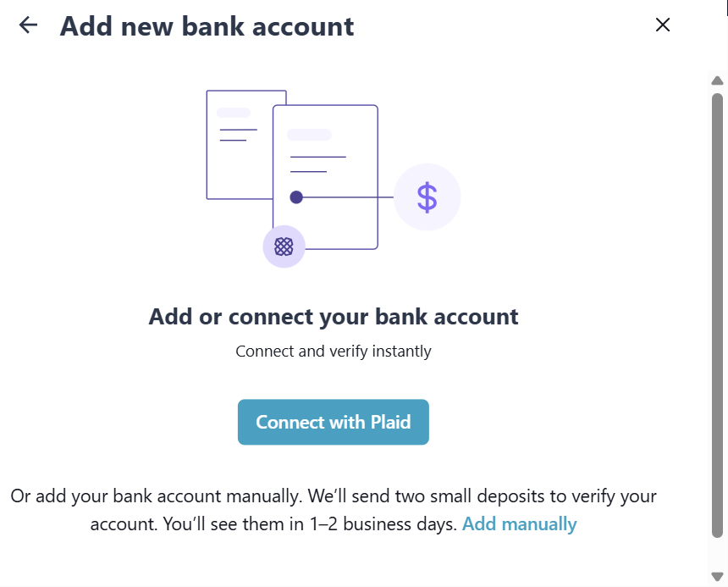Screen dimensions: 728x587
Task: Click the purple dollar sign icon
Action: [x=427, y=197]
